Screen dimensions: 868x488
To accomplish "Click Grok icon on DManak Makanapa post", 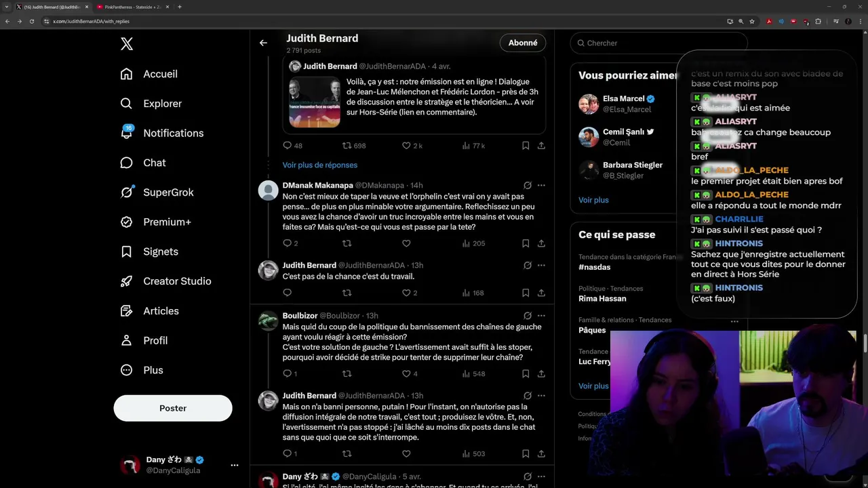I will coord(527,185).
